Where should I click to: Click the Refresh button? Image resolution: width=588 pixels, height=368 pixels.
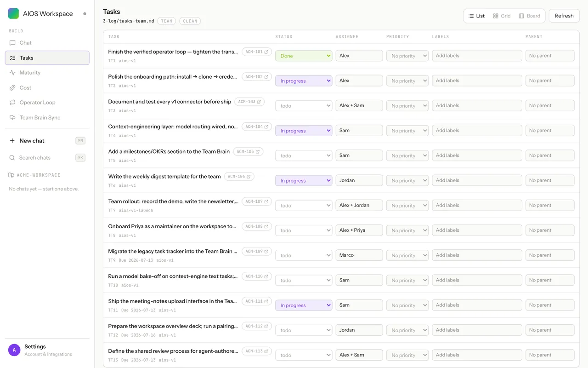(564, 16)
